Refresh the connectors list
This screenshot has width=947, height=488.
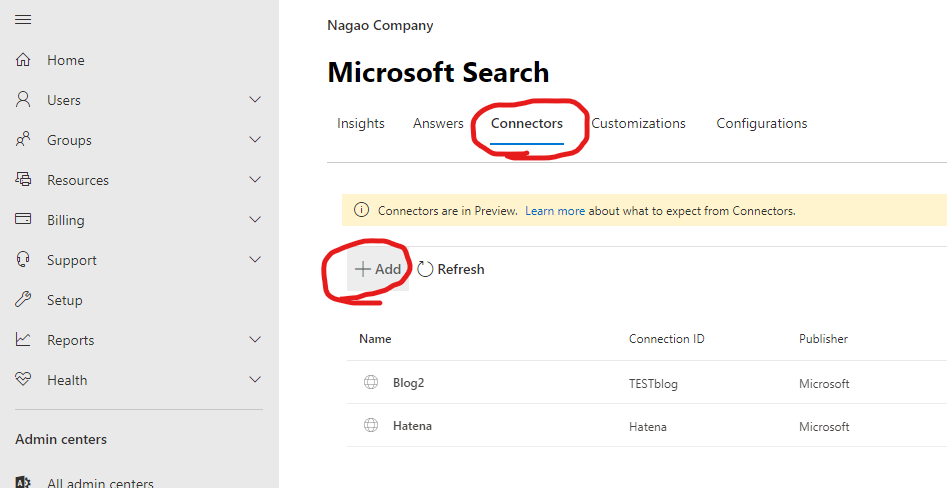451,269
